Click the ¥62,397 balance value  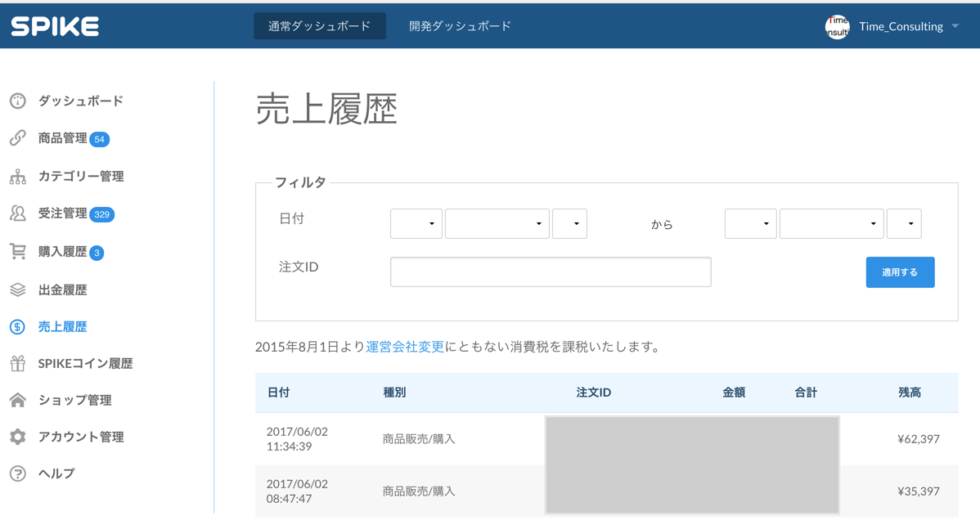point(918,439)
